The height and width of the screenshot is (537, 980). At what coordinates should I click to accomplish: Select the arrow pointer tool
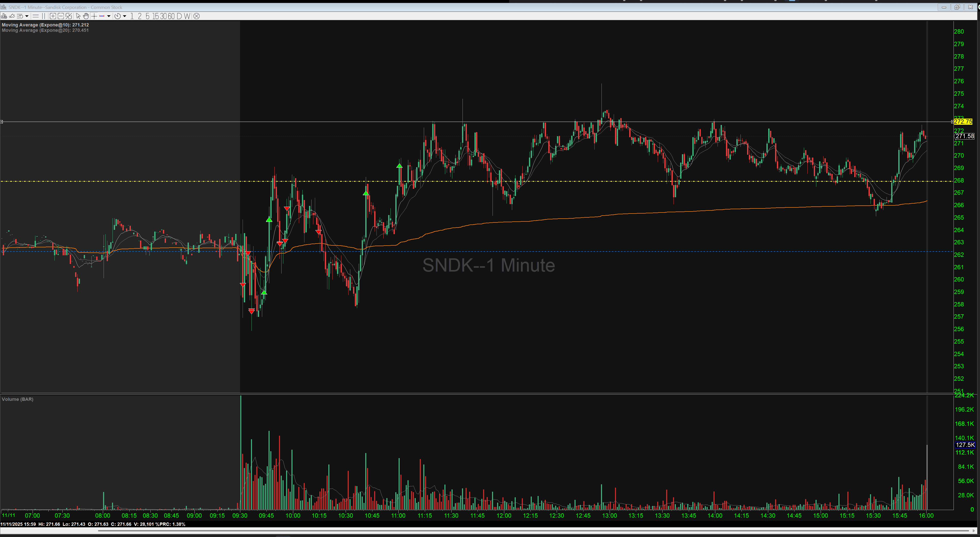pos(78,16)
